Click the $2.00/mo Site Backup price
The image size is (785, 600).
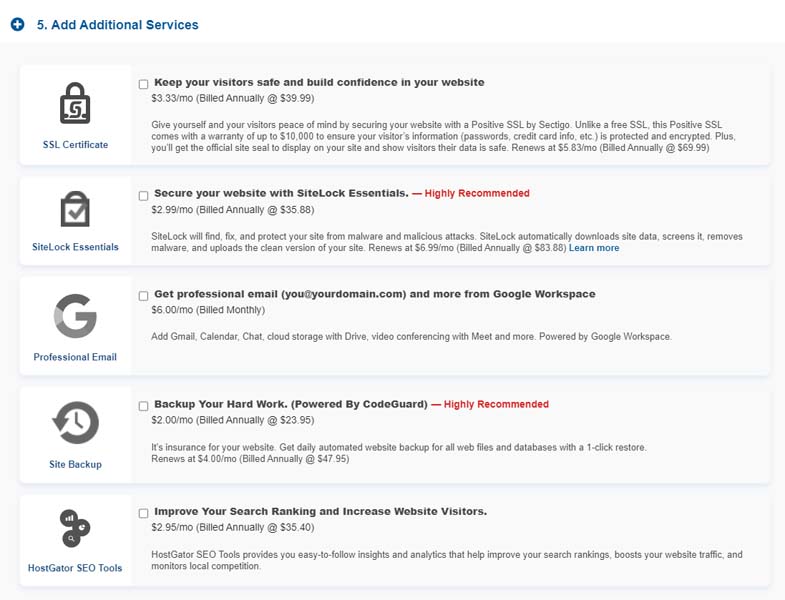233,420
